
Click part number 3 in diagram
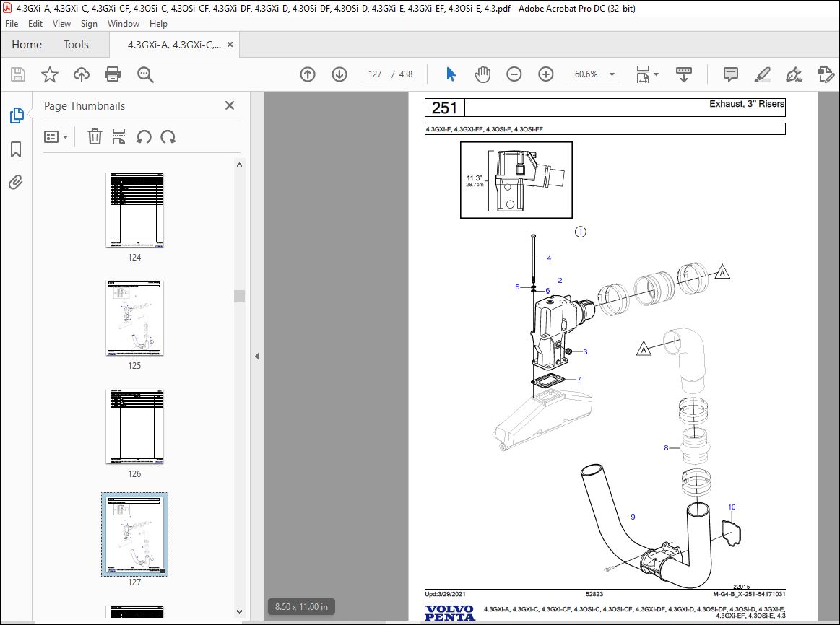tap(585, 351)
